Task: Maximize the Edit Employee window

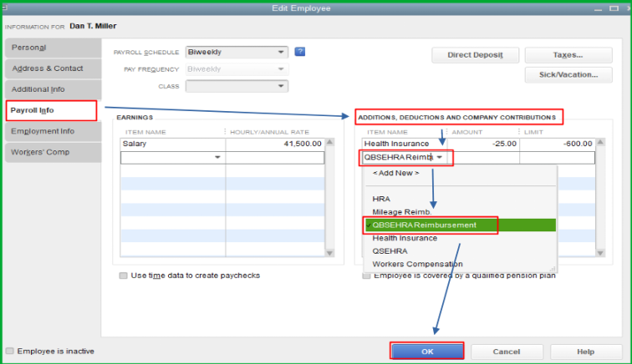Action: (614, 8)
